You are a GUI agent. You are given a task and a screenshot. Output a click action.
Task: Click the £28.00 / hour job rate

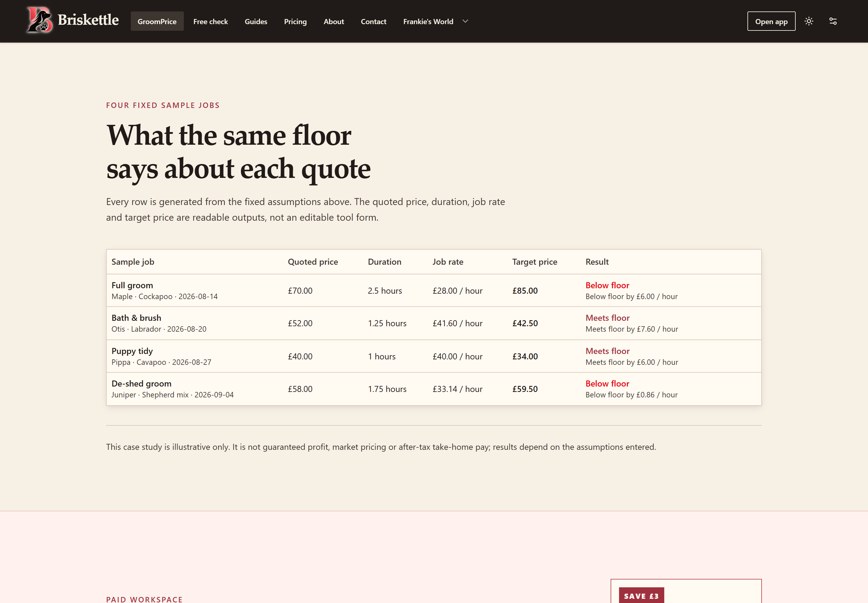458,291
